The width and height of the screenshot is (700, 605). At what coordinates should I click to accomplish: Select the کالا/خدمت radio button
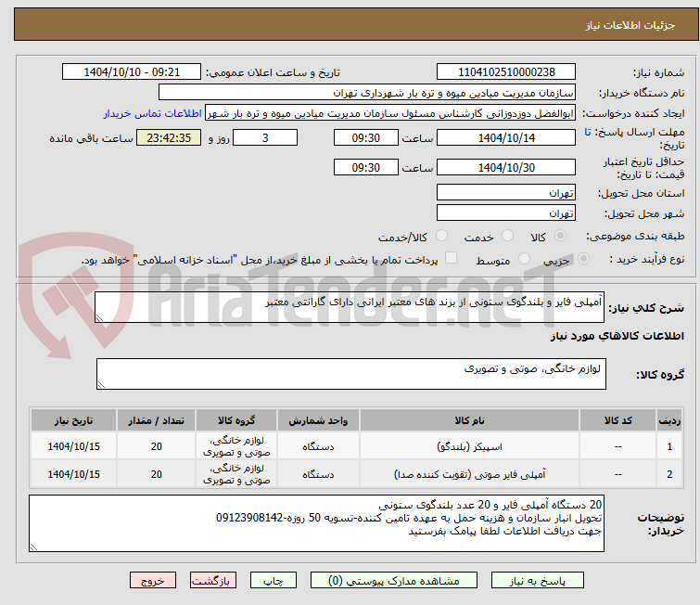coord(441,236)
